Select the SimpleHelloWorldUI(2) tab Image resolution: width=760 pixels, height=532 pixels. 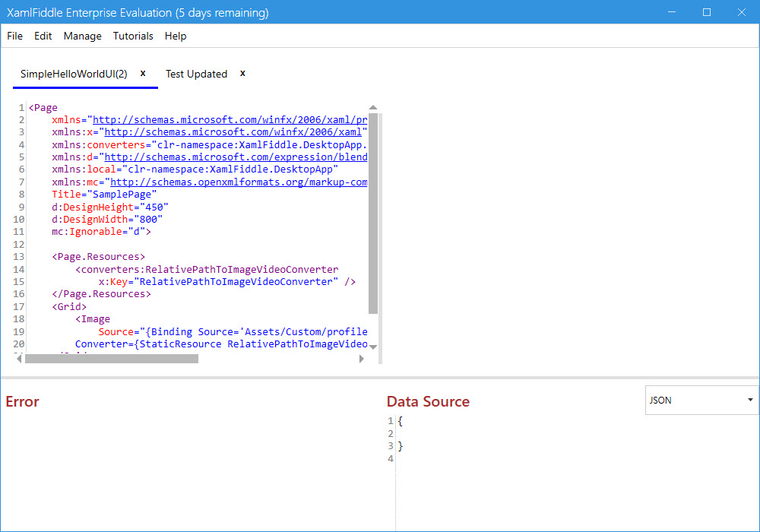point(74,74)
